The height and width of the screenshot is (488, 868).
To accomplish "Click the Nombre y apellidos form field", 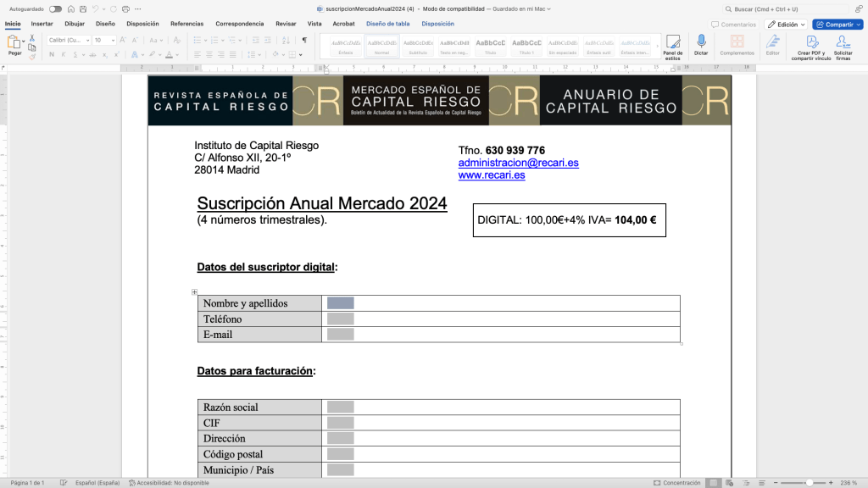I will pyautogui.click(x=340, y=303).
